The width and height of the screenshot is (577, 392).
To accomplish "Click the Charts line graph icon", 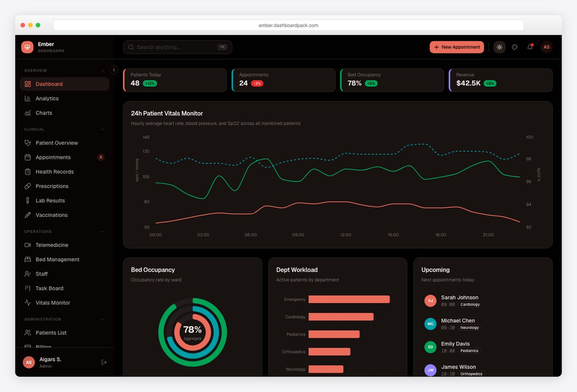I will (x=28, y=113).
